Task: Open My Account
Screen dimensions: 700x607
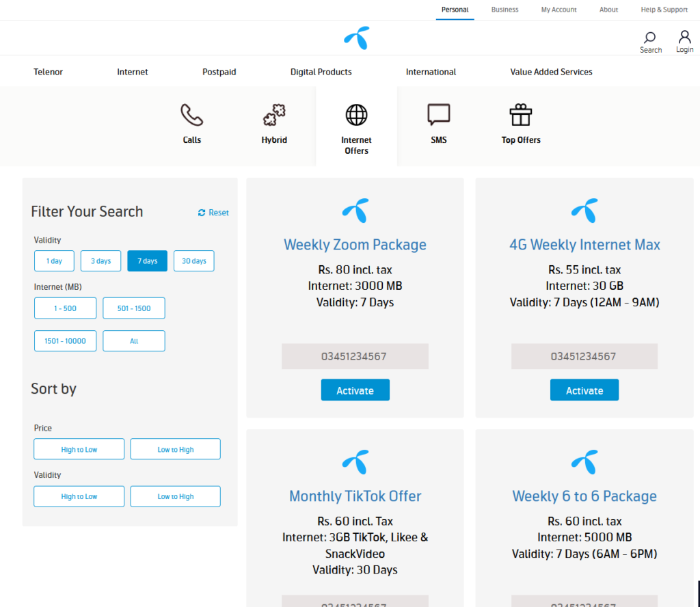Action: [x=558, y=10]
